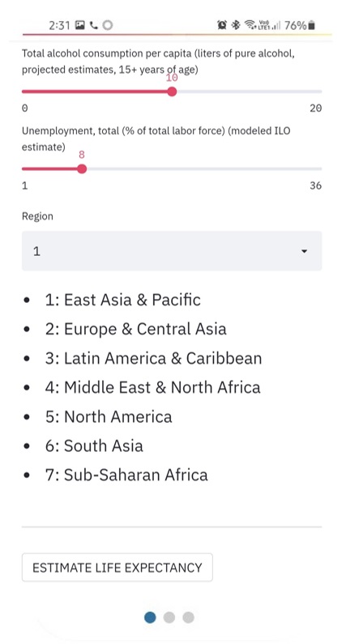346x644 pixels.
Task: Click the unemployment slider handle at 8
Action: coord(82,168)
